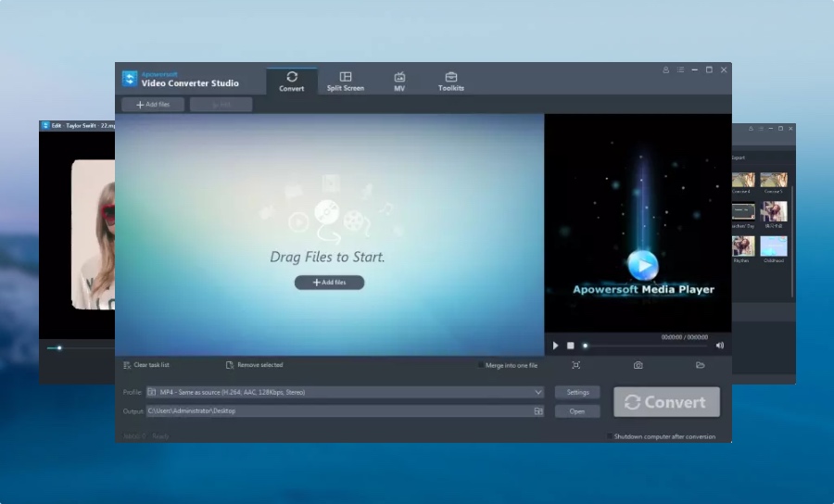Maximize the main Video Converter Studio window

[709, 69]
